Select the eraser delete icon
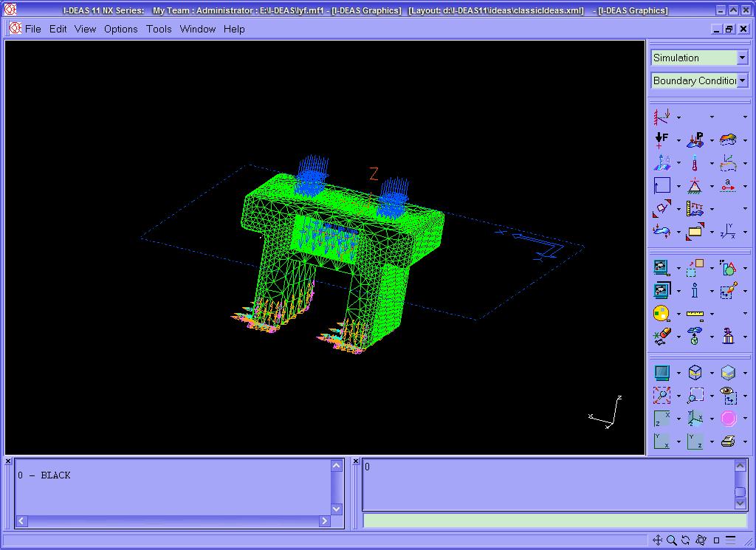This screenshot has height=550, width=756. click(x=661, y=337)
